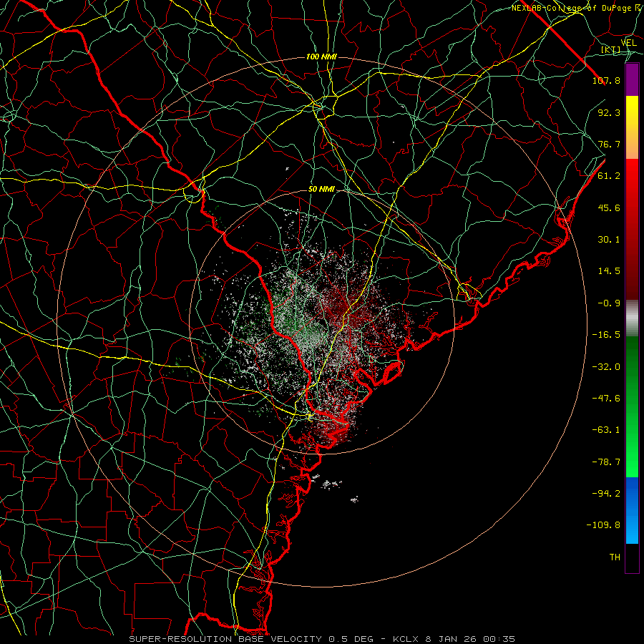644x644 pixels.
Task: Click the -16.5 legend value
Action: click(x=606, y=335)
